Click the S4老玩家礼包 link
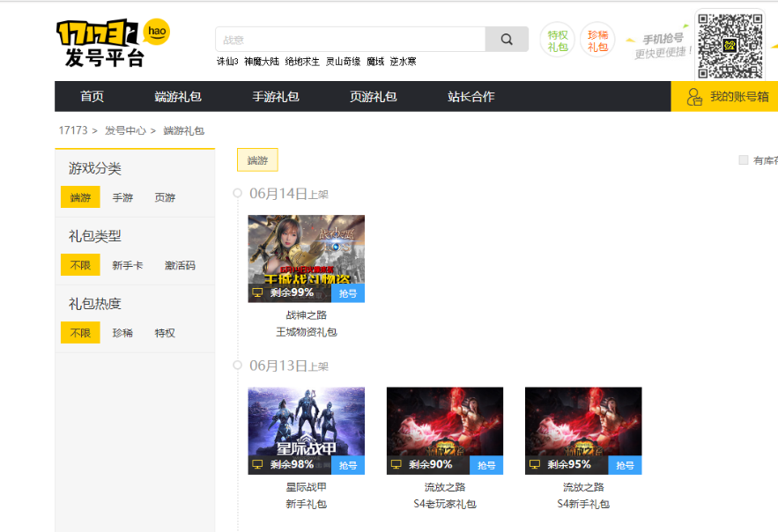 [445, 504]
